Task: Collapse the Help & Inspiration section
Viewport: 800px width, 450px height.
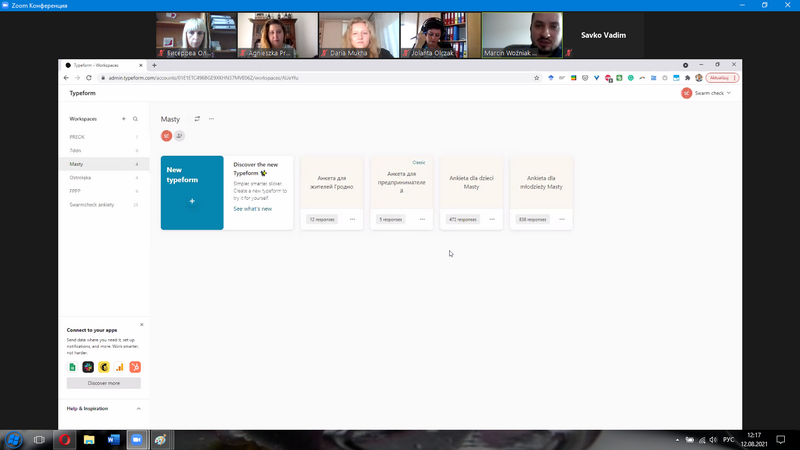Action: coord(139,409)
